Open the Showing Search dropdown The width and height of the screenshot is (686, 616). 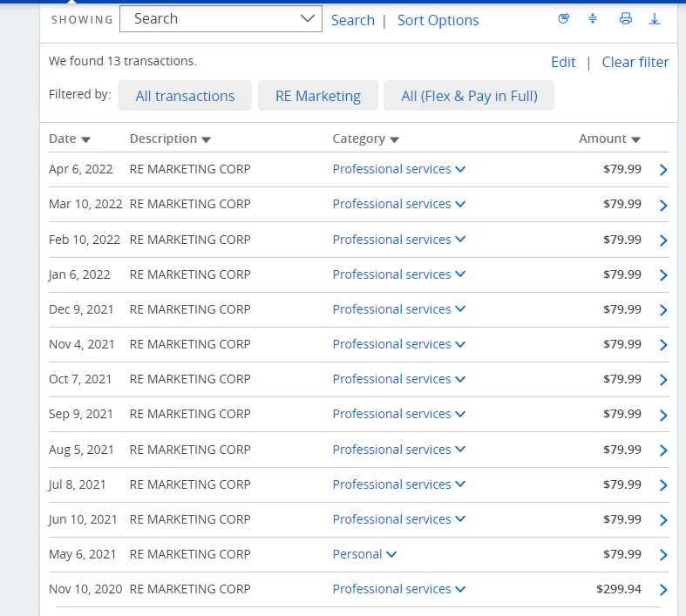[x=221, y=19]
